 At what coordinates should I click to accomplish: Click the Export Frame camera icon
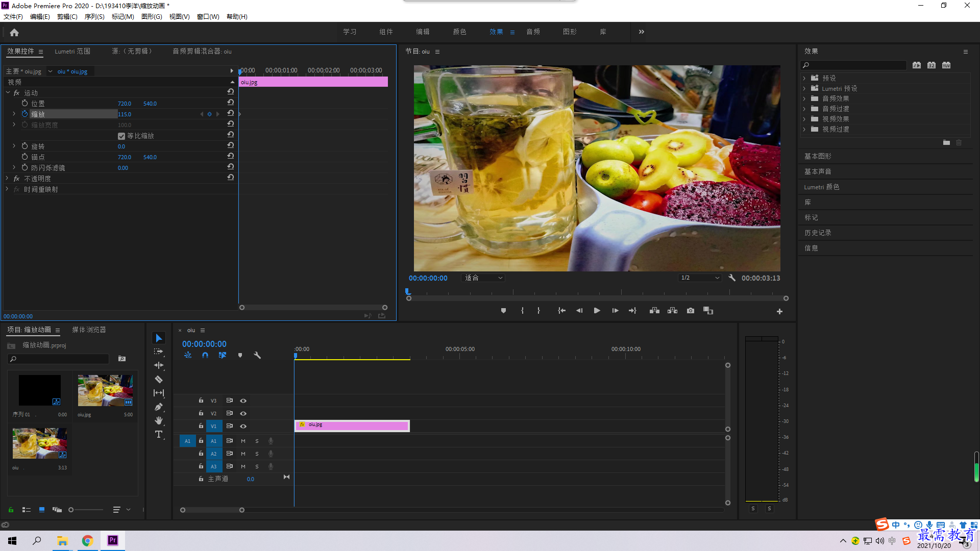[x=691, y=311]
